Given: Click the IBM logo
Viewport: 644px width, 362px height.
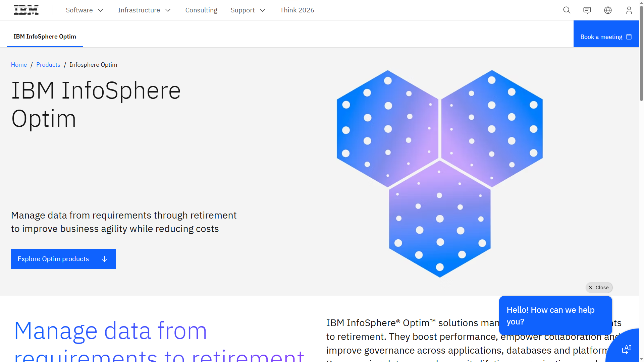Looking at the screenshot, I should click(x=26, y=10).
